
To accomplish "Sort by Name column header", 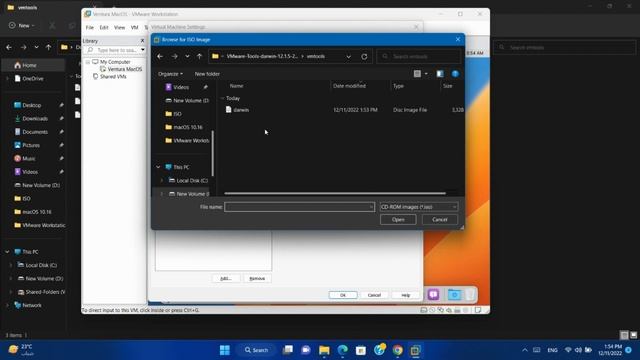I will click(x=237, y=86).
